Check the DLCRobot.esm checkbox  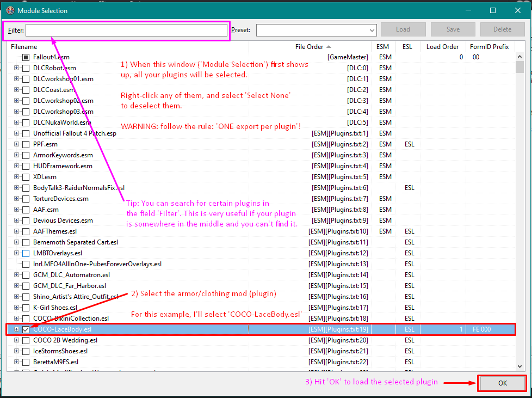[26, 68]
